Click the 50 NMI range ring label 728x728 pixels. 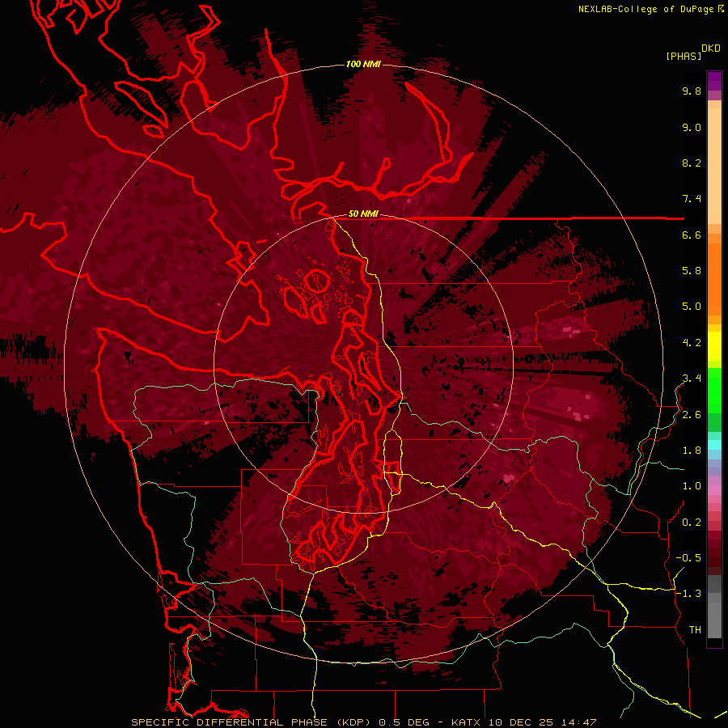363,214
